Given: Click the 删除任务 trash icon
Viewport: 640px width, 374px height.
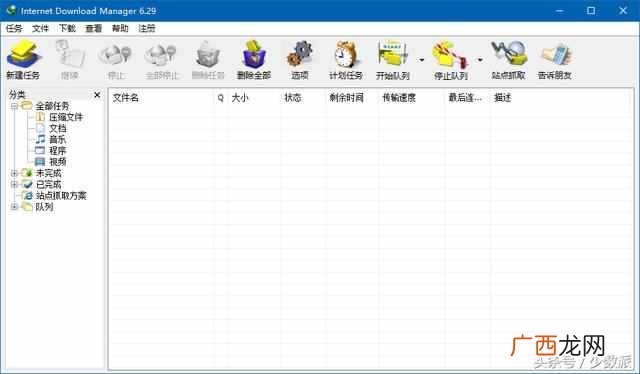Looking at the screenshot, I should 208,60.
